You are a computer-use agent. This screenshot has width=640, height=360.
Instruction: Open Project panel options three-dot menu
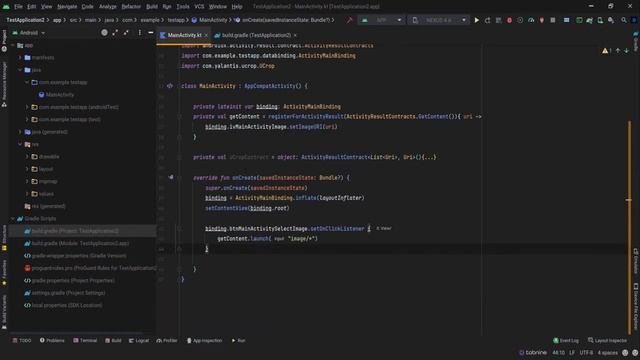point(140,33)
